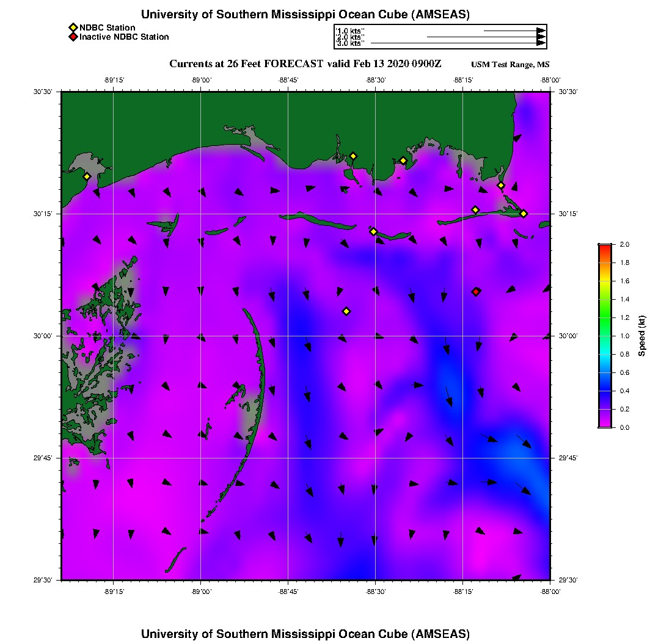Click the yellow diamond in the legend
672x641 pixels.
[x=73, y=27]
